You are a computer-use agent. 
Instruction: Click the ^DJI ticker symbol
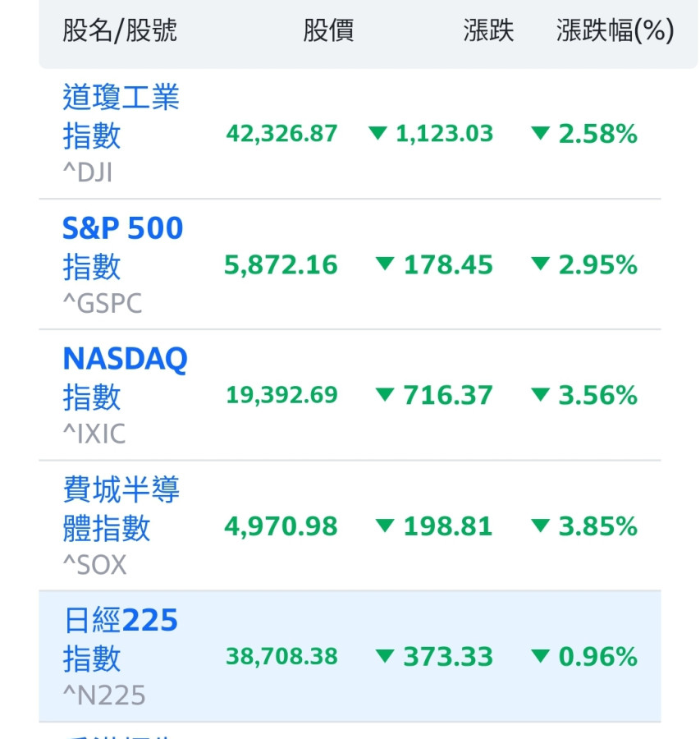point(88,172)
